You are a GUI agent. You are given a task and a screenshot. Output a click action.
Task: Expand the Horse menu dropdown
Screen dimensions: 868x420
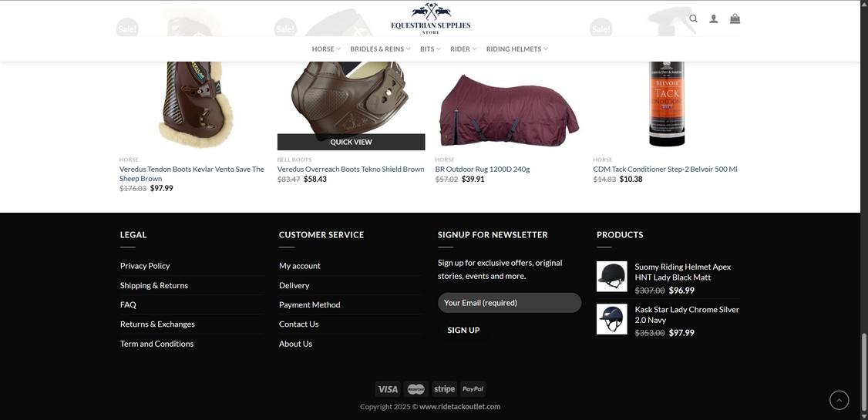click(326, 49)
